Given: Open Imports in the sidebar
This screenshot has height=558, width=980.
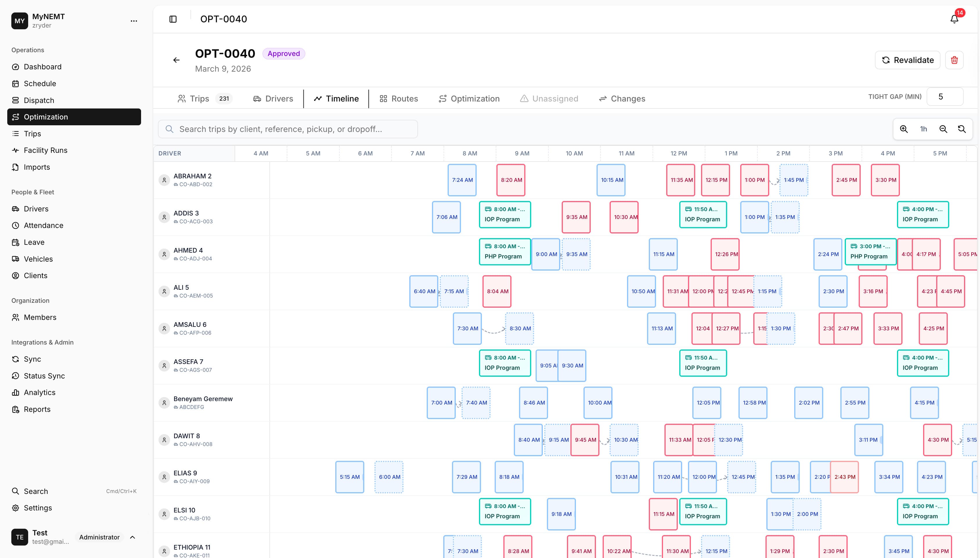Looking at the screenshot, I should point(37,167).
